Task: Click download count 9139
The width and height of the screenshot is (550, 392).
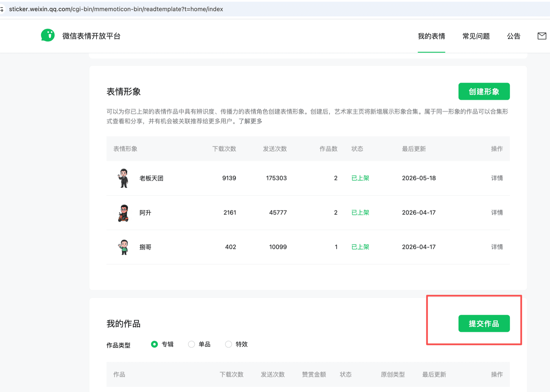Action: click(x=229, y=178)
